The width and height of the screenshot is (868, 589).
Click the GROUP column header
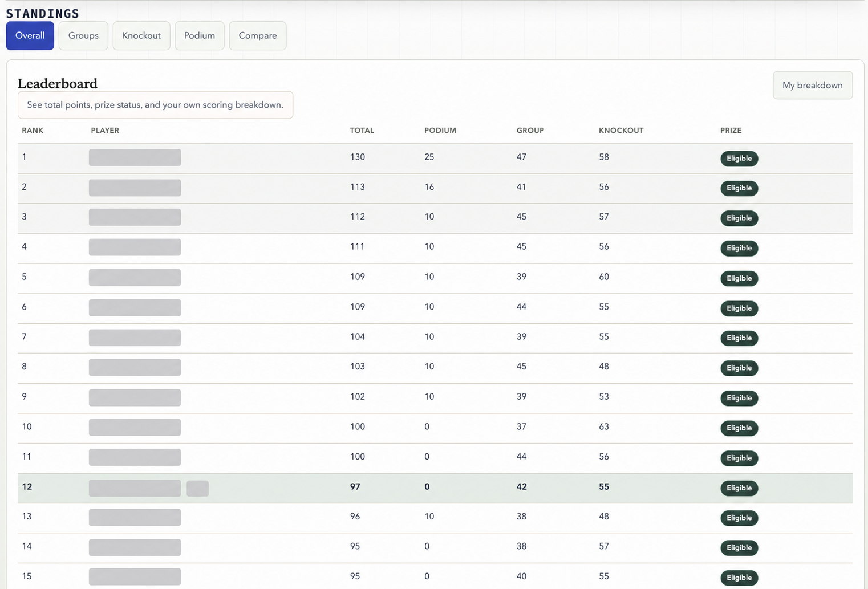coord(530,131)
